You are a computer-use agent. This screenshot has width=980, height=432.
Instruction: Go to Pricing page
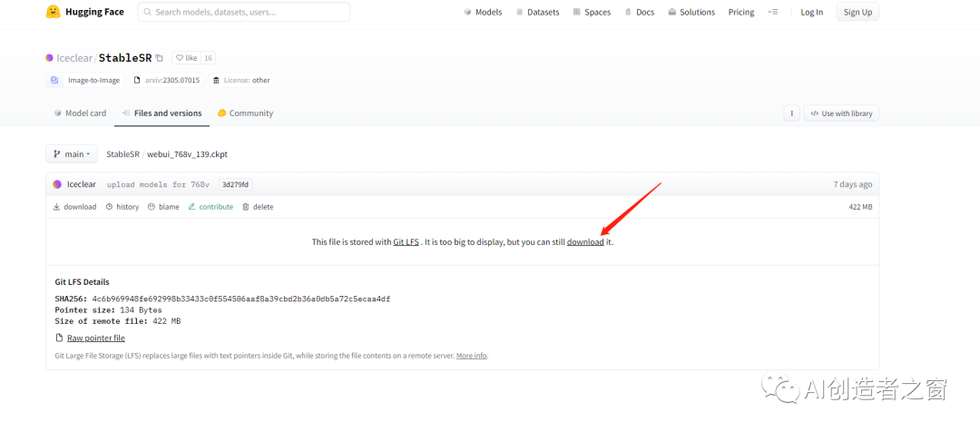tap(741, 12)
